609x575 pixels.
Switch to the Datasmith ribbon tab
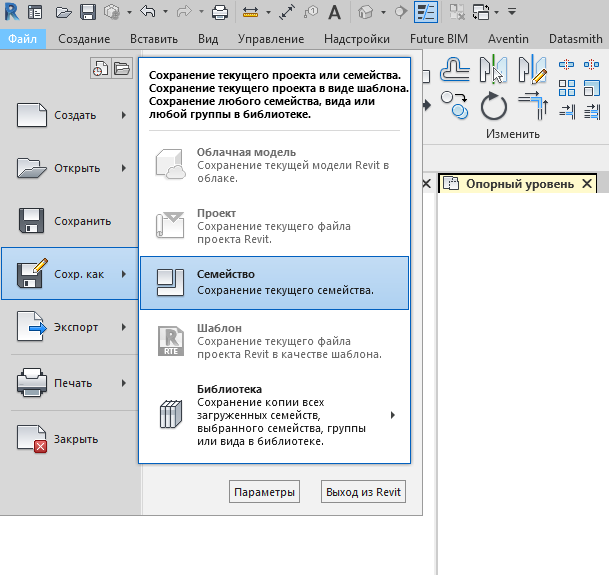[x=576, y=39]
